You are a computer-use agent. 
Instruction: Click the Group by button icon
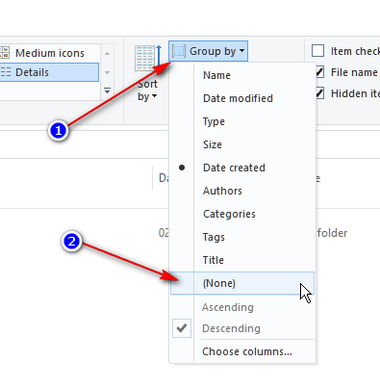pos(179,51)
